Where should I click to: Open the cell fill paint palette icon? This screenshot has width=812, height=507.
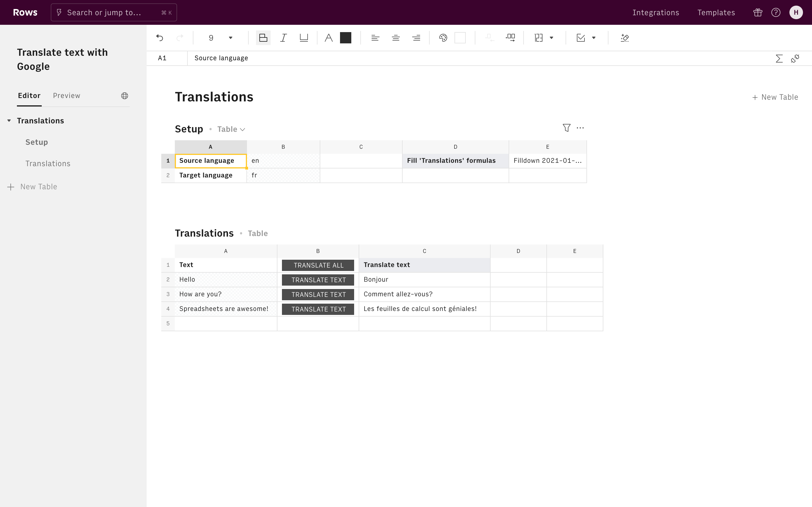pyautogui.click(x=443, y=38)
